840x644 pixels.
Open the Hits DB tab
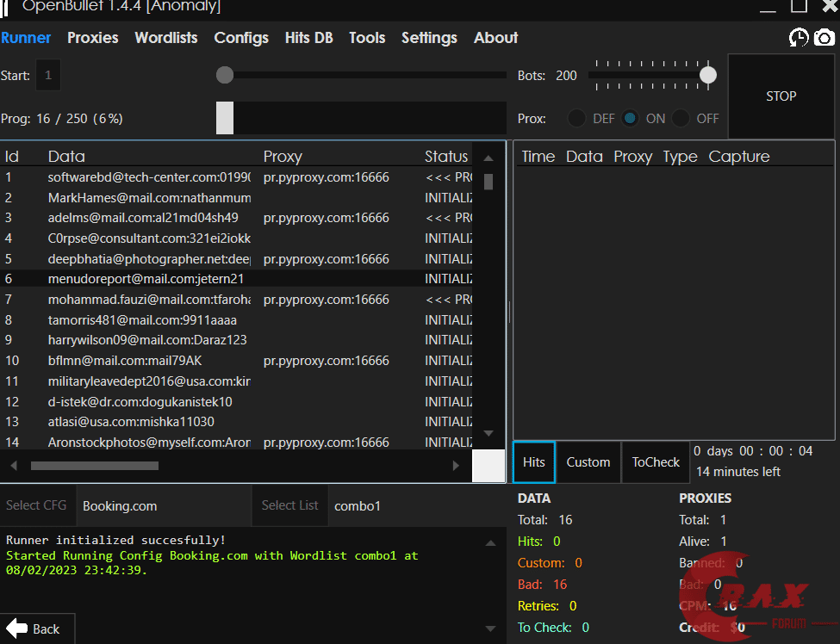309,38
